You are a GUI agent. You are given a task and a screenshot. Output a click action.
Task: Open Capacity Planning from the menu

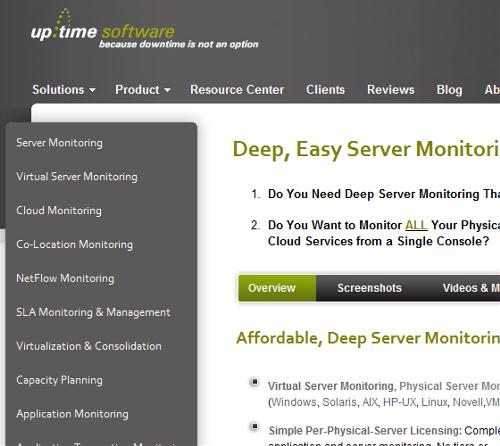coord(59,380)
